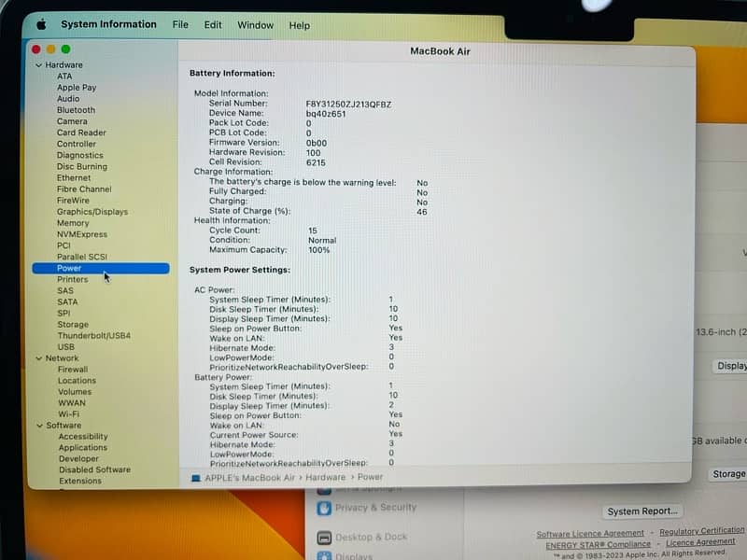
Task: Open the Window menu
Action: coord(255,25)
